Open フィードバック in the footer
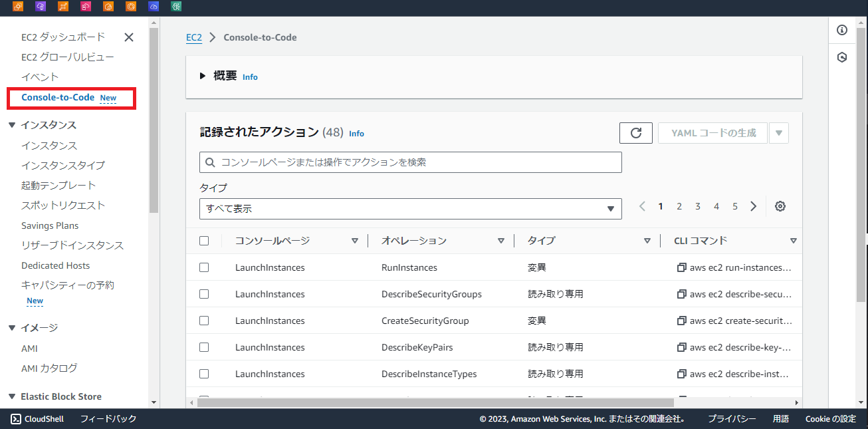Viewport: 868px width, 429px height. pyautogui.click(x=108, y=419)
